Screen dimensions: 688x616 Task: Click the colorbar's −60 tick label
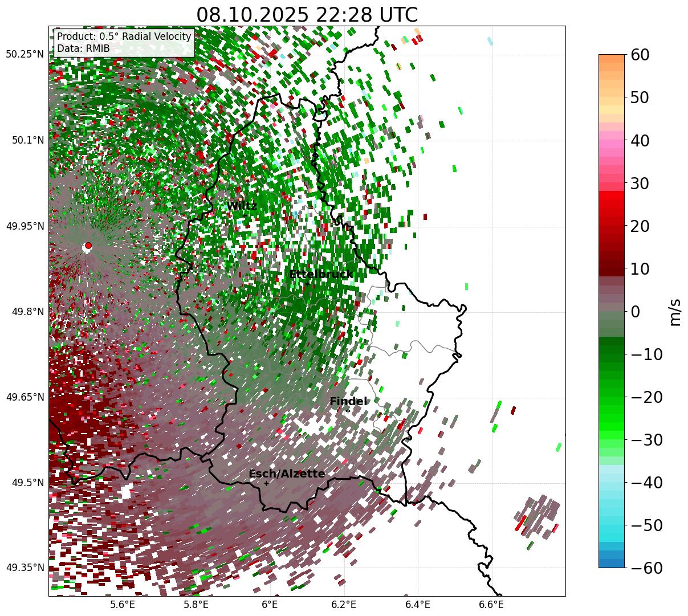[646, 568]
